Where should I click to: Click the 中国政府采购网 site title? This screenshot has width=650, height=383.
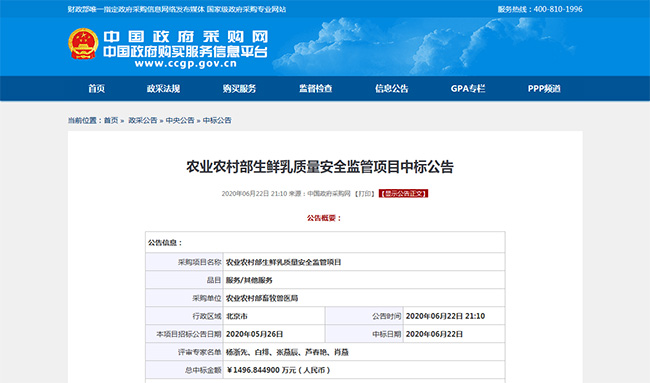coord(185,36)
